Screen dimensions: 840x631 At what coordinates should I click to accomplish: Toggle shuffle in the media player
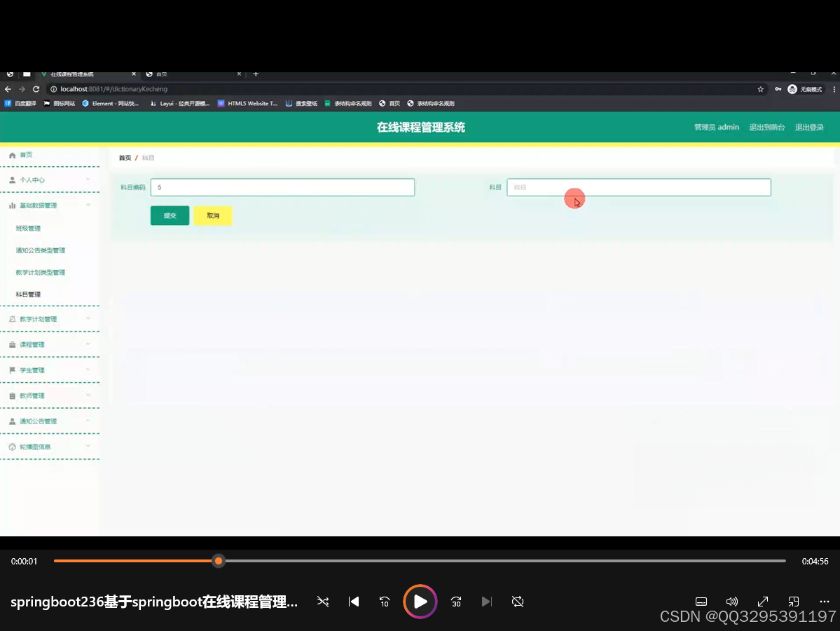click(x=322, y=602)
